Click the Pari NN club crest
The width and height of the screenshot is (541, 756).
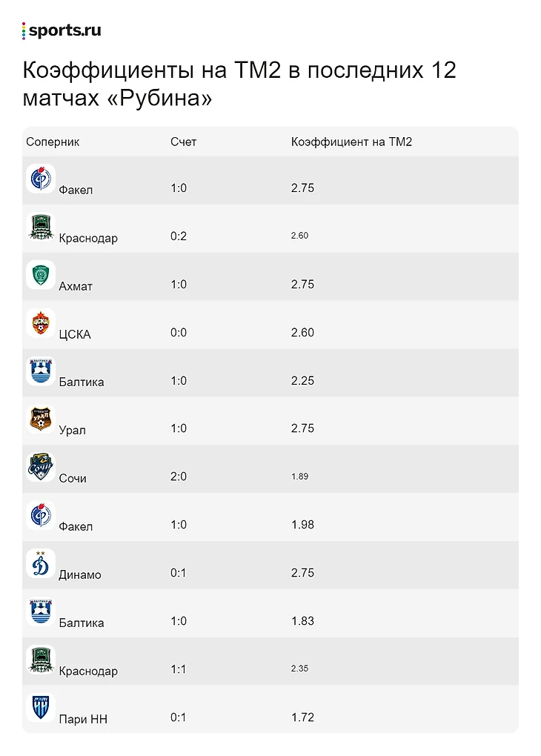41,708
